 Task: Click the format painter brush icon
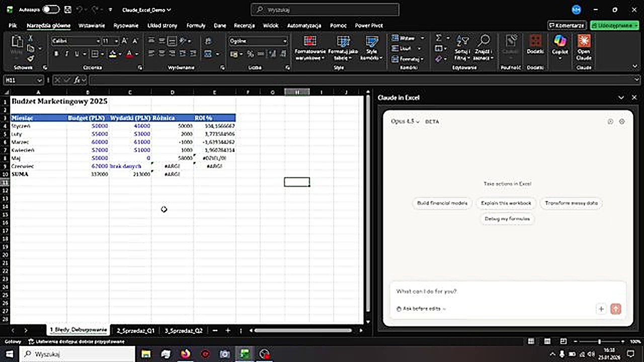pyautogui.click(x=31, y=58)
